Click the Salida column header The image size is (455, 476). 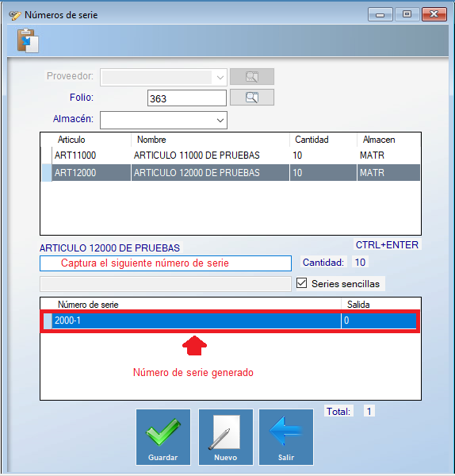pyautogui.click(x=358, y=305)
